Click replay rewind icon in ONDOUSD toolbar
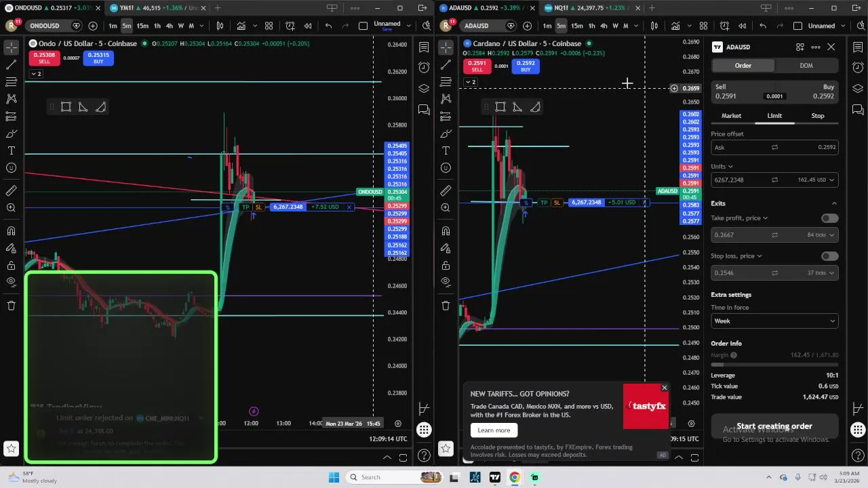This screenshot has height=488, width=868. (x=308, y=26)
